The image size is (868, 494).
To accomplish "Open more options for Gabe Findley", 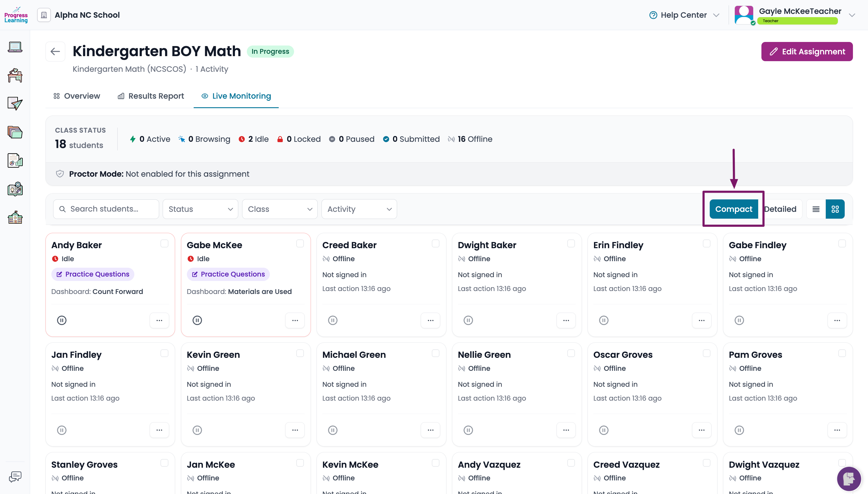I will 837,320.
